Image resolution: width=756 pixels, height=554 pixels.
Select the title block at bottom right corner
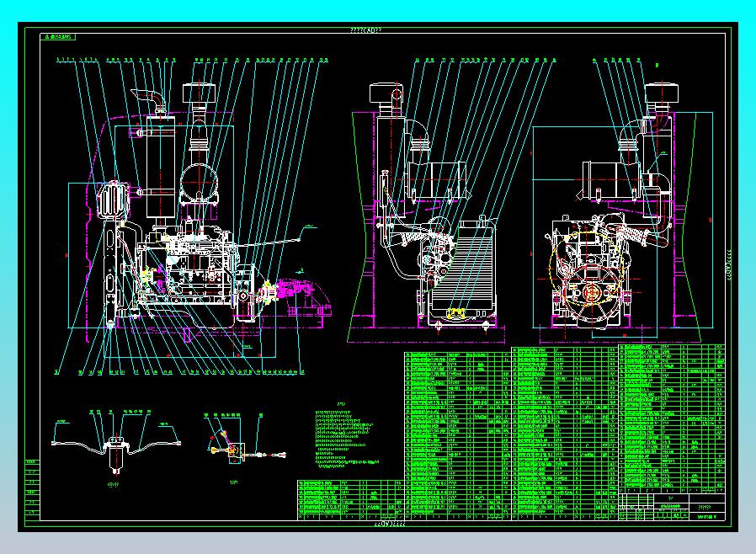(x=672, y=507)
